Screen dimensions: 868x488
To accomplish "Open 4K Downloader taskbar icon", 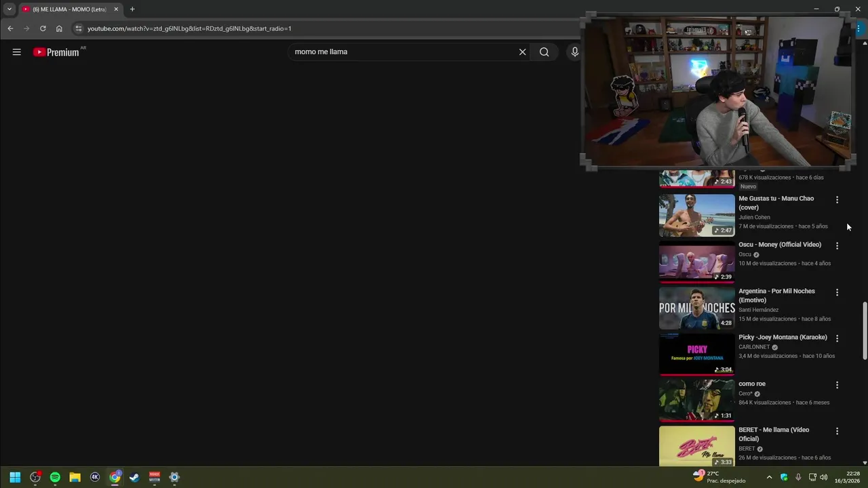I will tap(95, 477).
